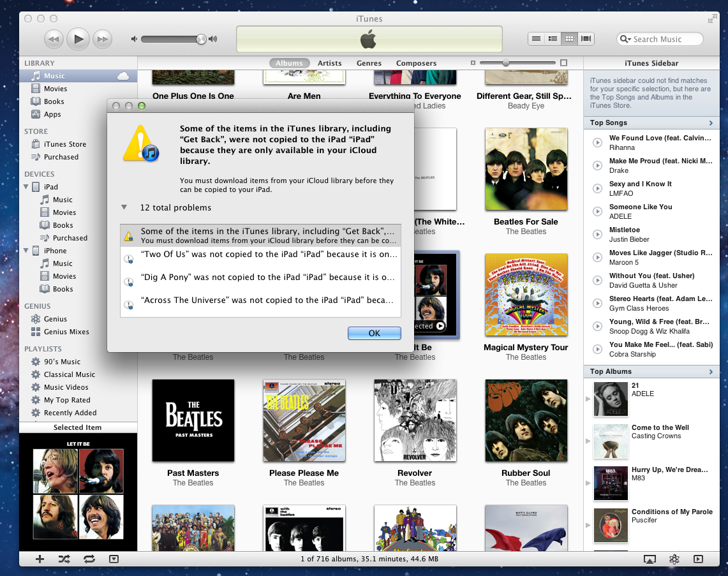The image size is (728, 576).
Task: Select the Composers tab
Action: [417, 63]
